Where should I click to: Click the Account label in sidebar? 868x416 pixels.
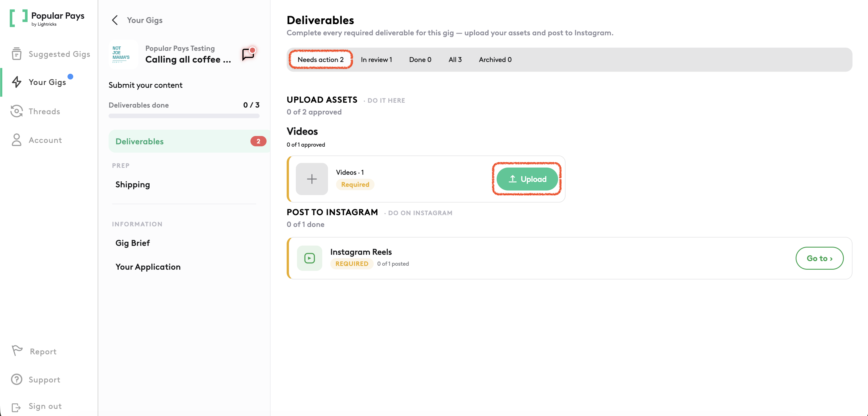(45, 140)
